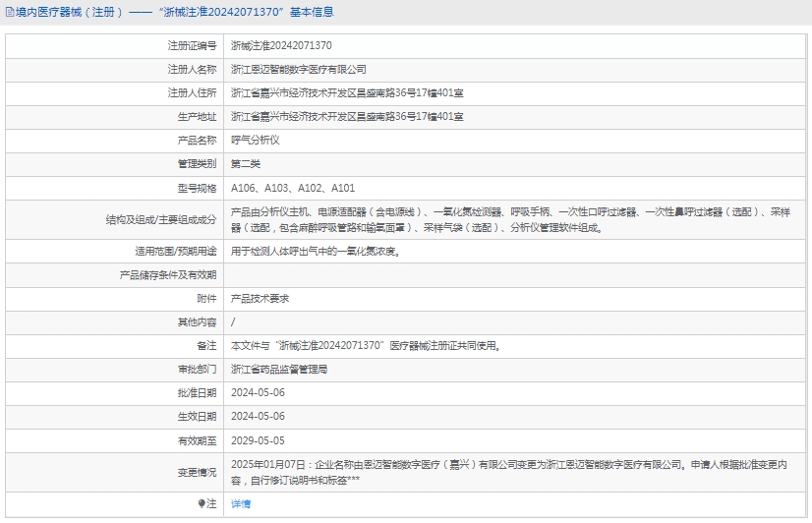Click the document icon before the page title
Viewport: 812px width, 523px height.
pyautogui.click(x=9, y=13)
